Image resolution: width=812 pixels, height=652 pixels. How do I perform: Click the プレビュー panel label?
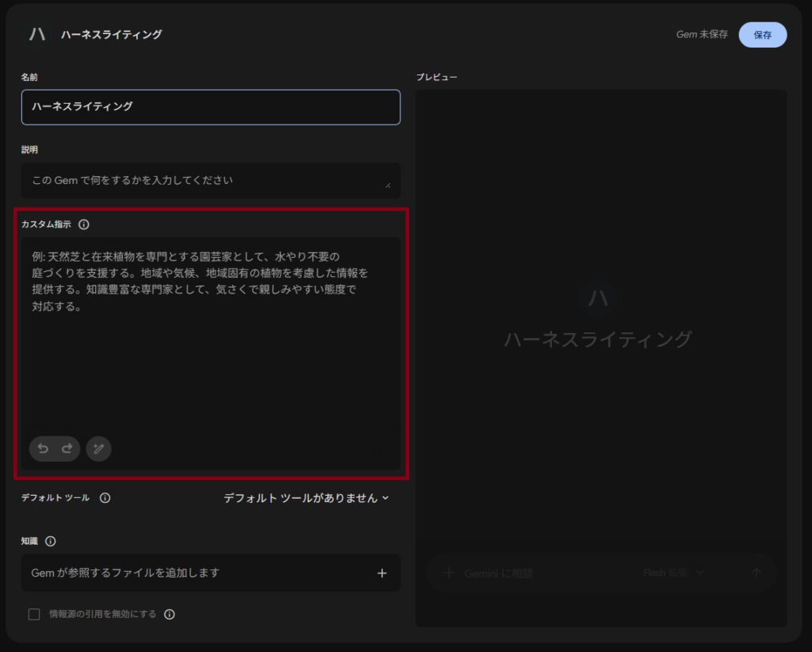pos(437,77)
